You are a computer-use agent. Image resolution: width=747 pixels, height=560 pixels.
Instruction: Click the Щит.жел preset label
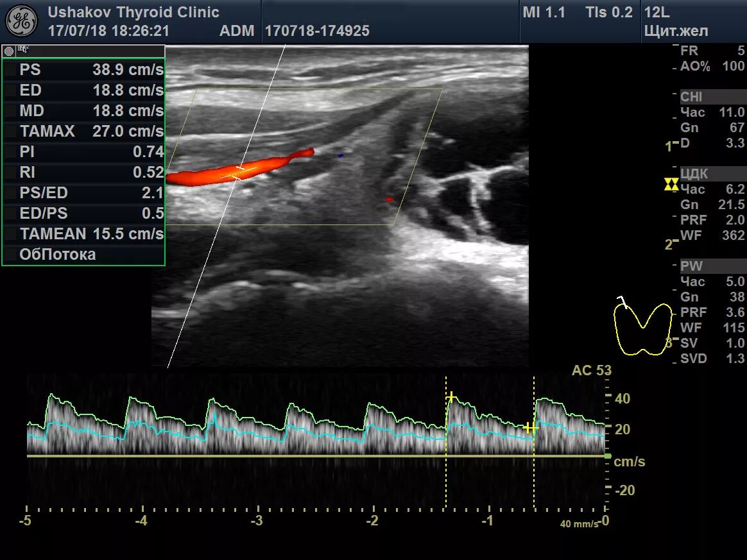click(676, 31)
